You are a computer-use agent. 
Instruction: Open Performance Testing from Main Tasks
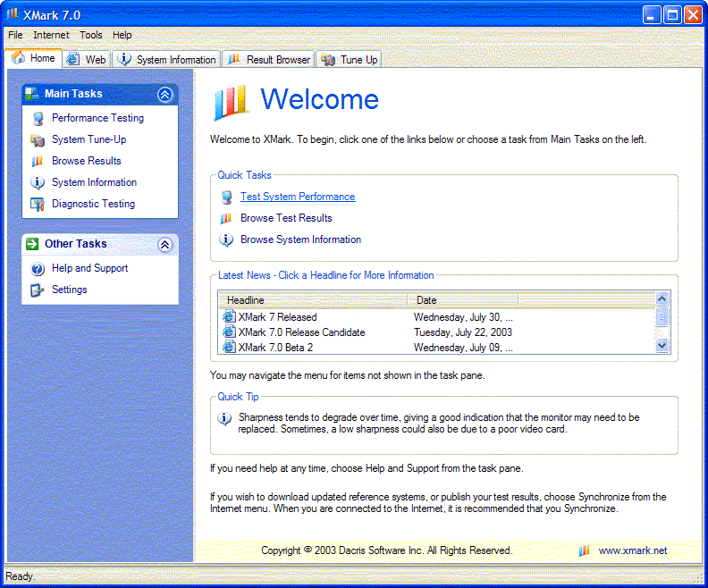[98, 118]
